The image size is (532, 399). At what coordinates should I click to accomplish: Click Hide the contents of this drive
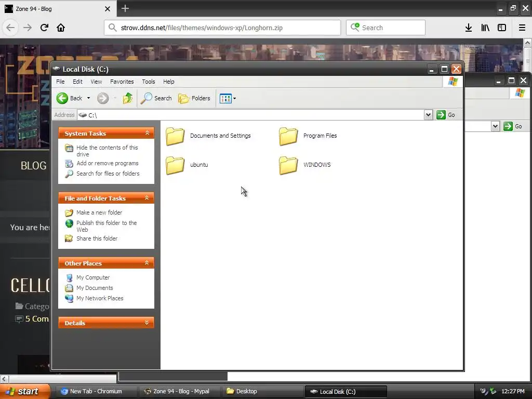pyautogui.click(x=107, y=151)
